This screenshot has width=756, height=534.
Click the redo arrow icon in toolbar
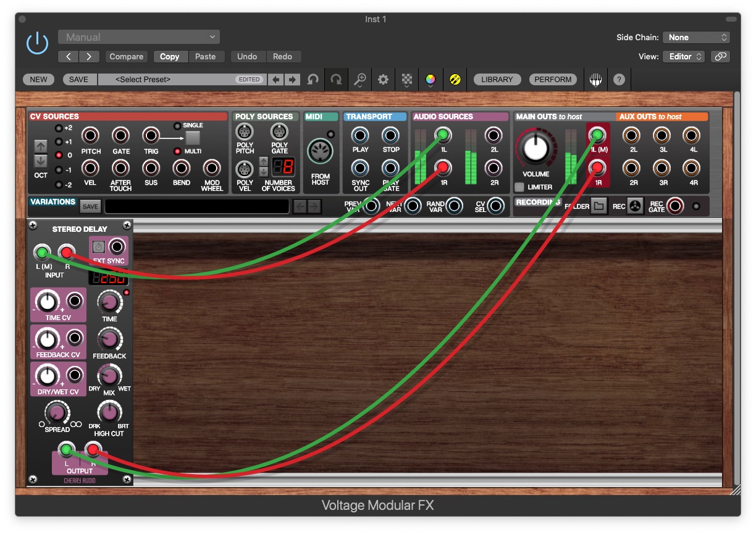pos(336,79)
